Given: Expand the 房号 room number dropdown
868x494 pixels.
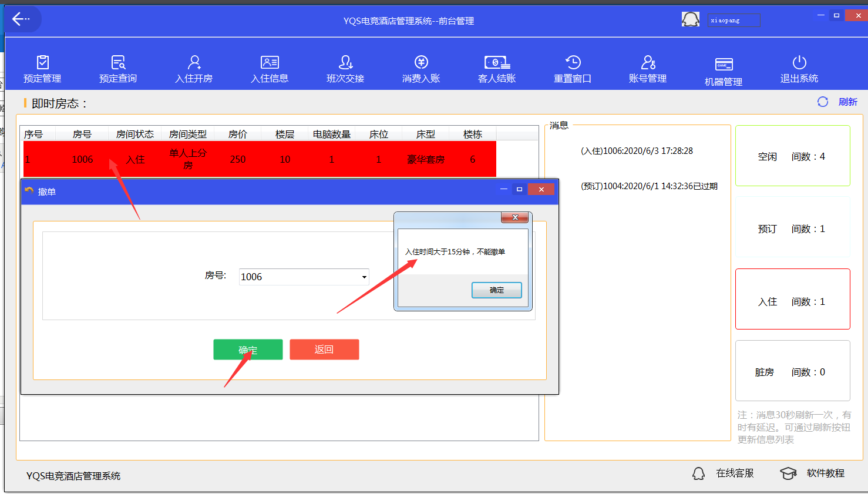Looking at the screenshot, I should [364, 277].
